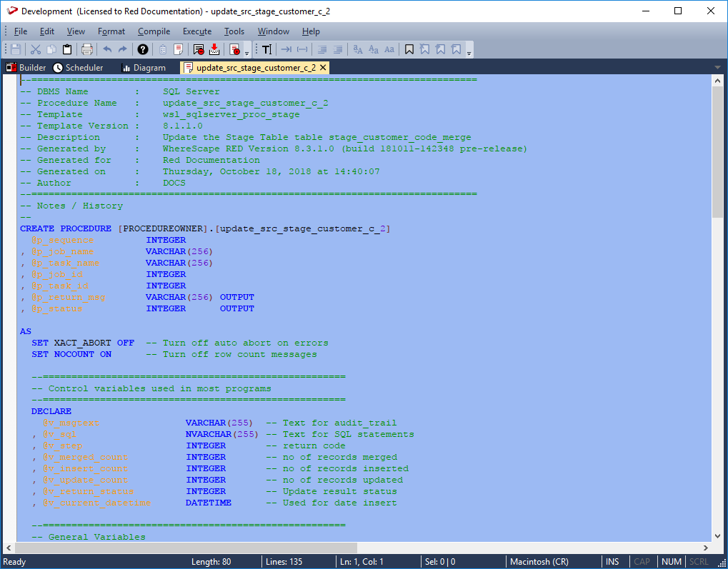The height and width of the screenshot is (569, 728).
Task: Toggle the NUM lock status indicator
Action: pos(671,562)
